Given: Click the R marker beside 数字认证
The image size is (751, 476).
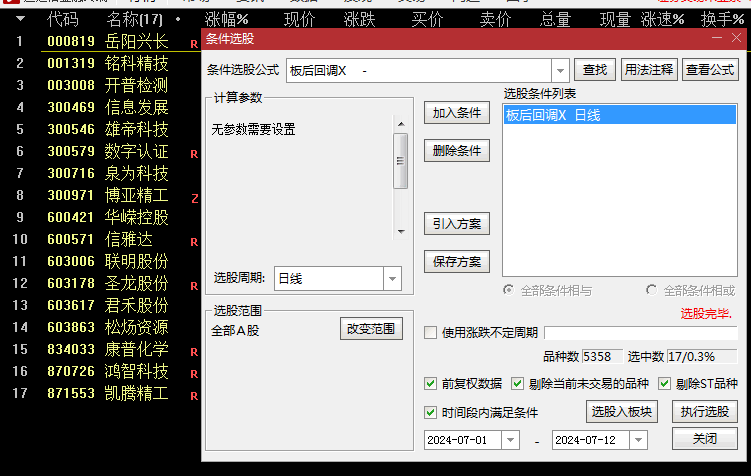Looking at the screenshot, I should (194, 154).
